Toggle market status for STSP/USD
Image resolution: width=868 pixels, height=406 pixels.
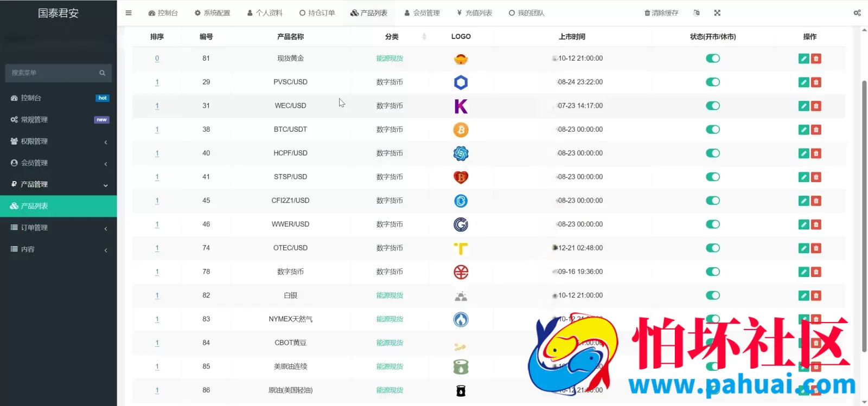713,177
